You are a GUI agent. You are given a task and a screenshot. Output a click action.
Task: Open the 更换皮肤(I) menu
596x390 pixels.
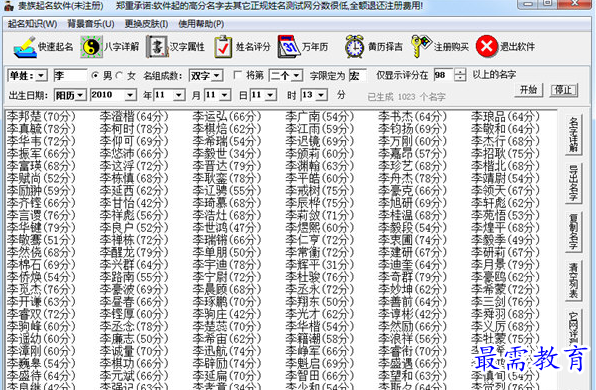click(x=146, y=24)
